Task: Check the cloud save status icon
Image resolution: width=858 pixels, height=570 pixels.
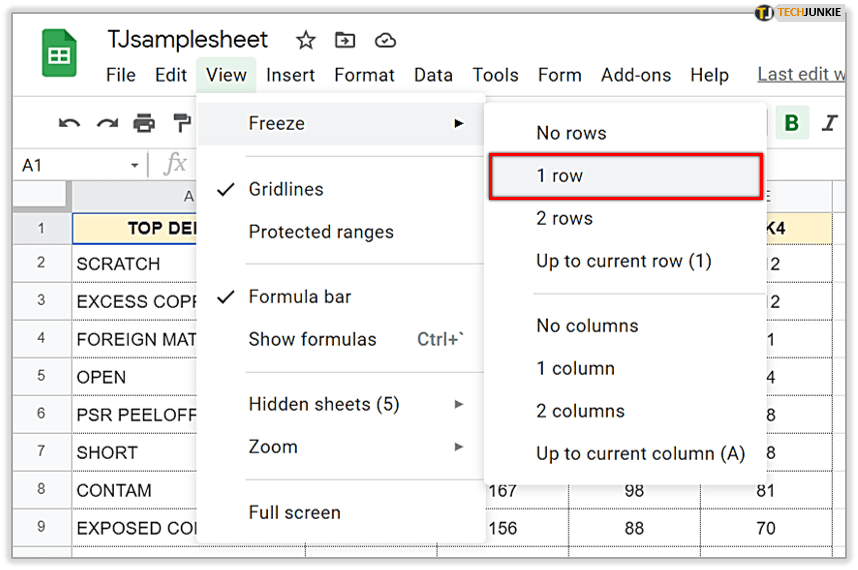Action: click(x=385, y=40)
